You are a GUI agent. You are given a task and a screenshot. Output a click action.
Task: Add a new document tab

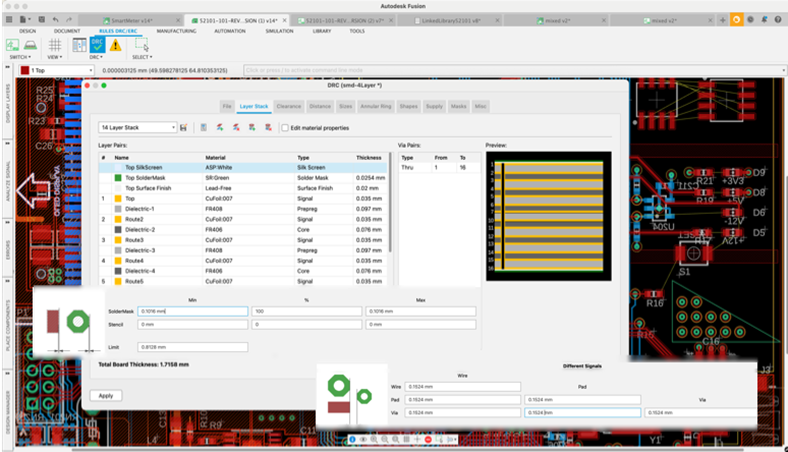point(723,20)
